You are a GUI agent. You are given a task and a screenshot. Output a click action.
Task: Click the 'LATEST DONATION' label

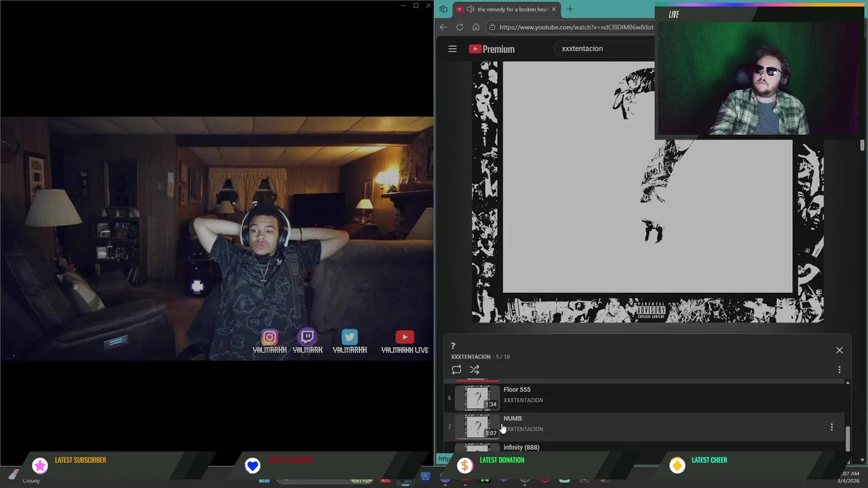[x=502, y=460]
